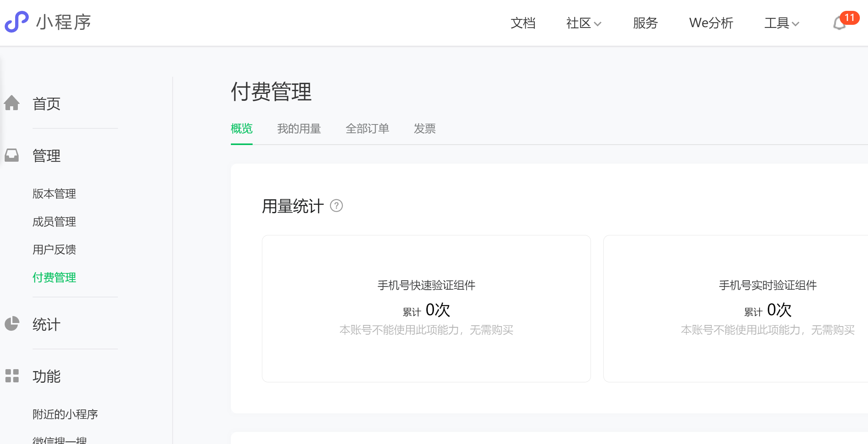
Task: Select the 手机号快速验证组件 usage card
Action: 426,308
